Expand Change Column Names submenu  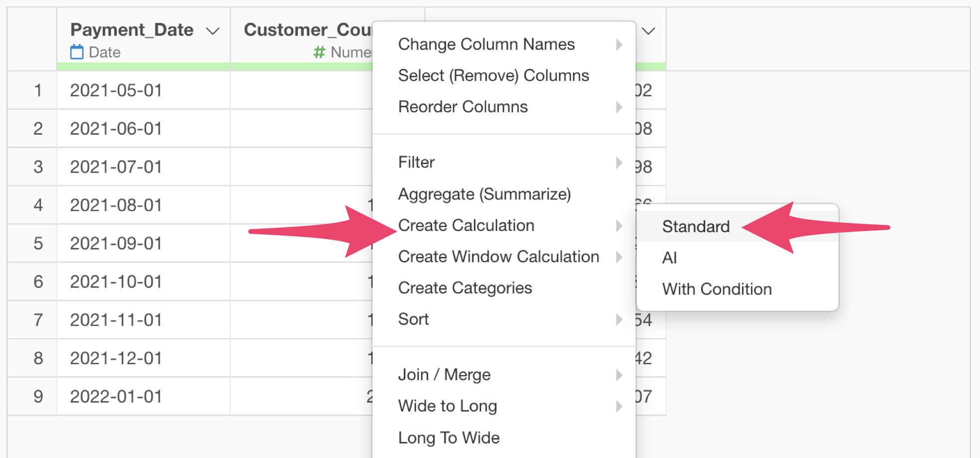pos(504,44)
